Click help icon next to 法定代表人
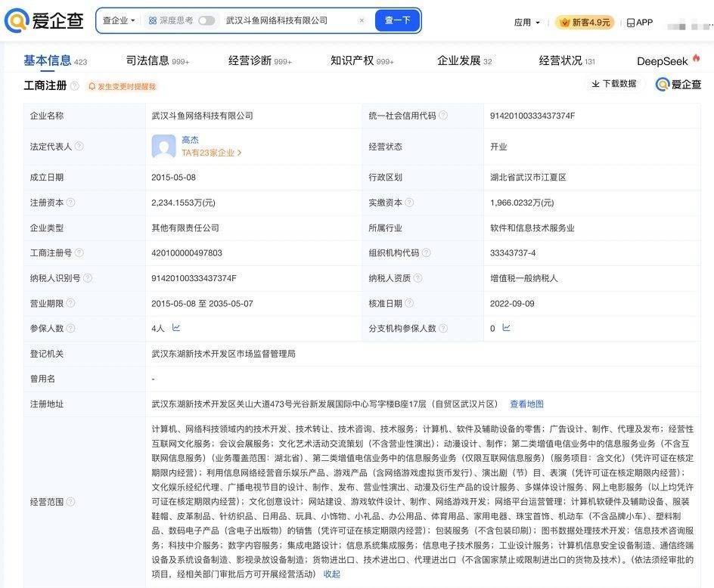This screenshot has height=588, width=714. coord(79,146)
